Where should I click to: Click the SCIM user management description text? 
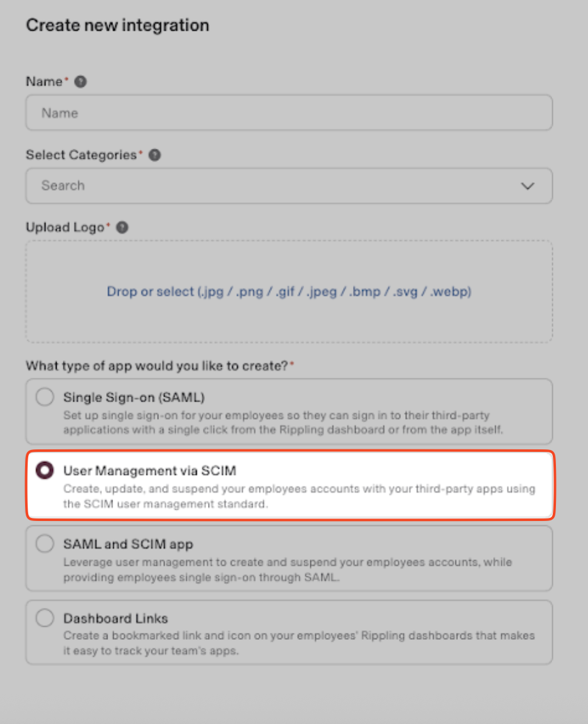(298, 496)
